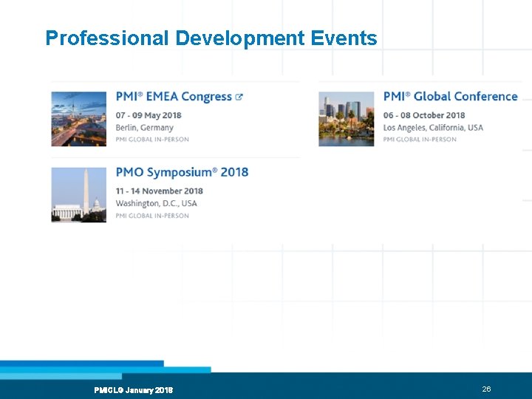532x399 pixels.
Task: Click PMI GLOBAL IN-PERSON under Washington event
Action: click(x=152, y=216)
